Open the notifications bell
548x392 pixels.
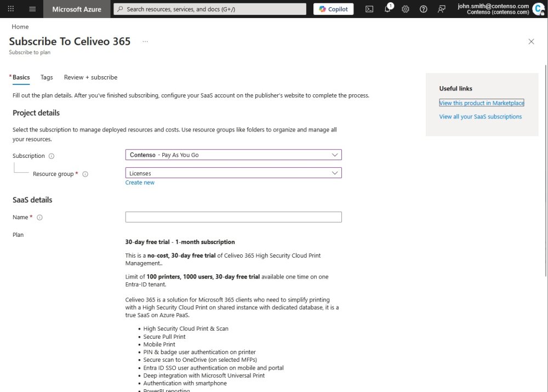[387, 9]
